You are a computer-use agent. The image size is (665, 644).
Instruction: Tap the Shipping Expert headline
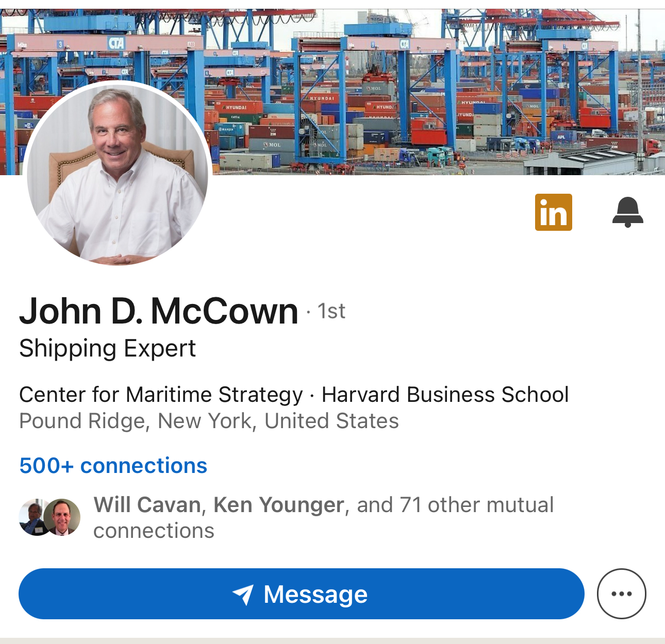click(107, 349)
